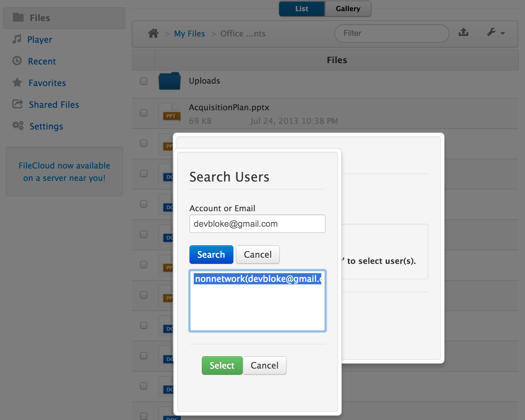
Task: Click the green Select button
Action: [x=222, y=365]
